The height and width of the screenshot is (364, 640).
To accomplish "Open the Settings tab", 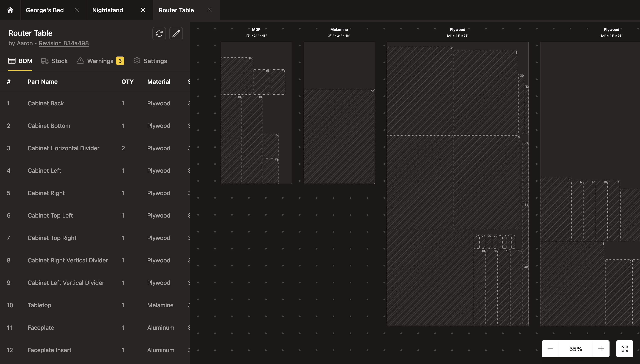I will coord(150,61).
